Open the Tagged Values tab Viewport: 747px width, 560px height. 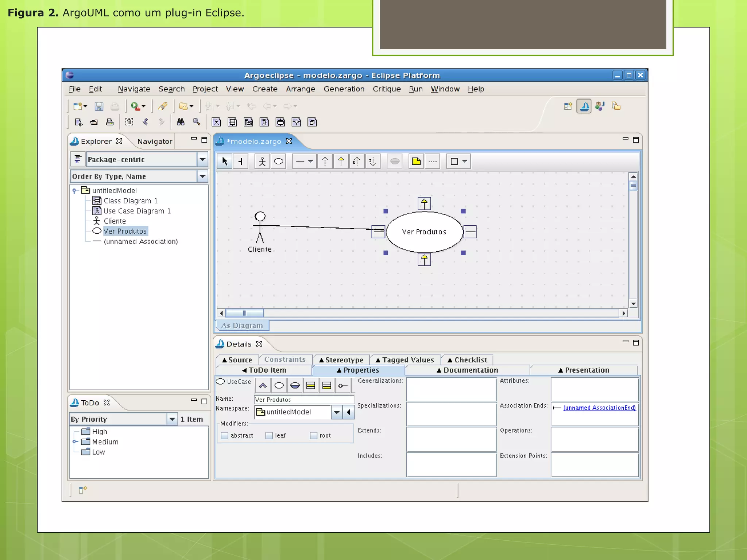(x=405, y=360)
